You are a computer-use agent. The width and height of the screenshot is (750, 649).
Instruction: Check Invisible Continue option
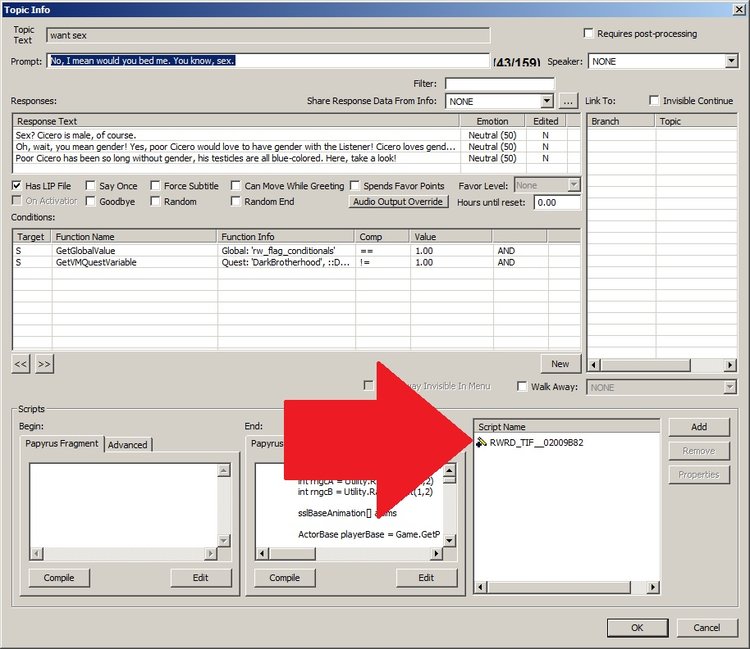654,100
